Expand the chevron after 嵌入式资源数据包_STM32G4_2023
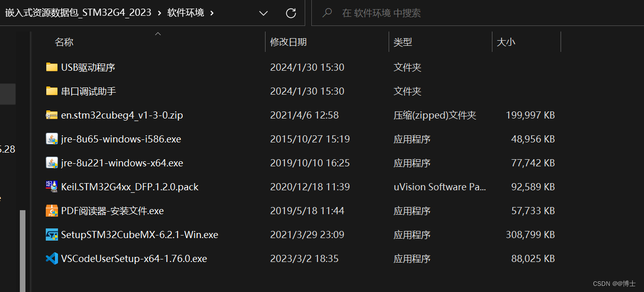The height and width of the screenshot is (292, 644). (159, 13)
